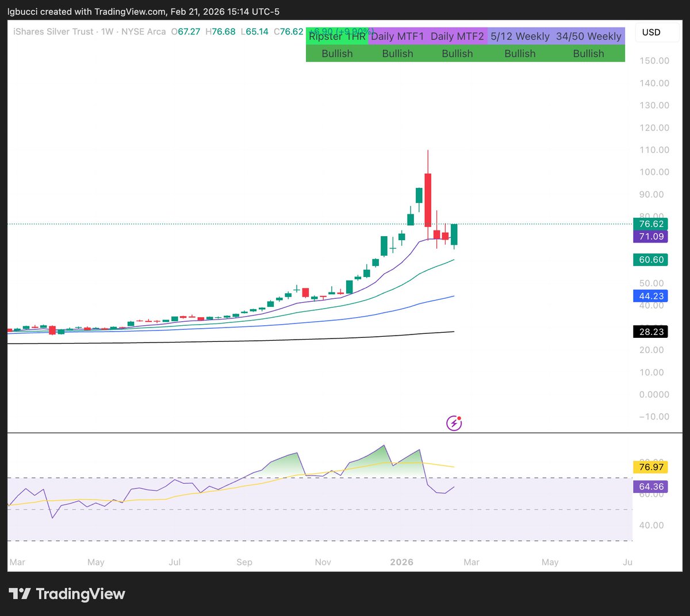Click the Nov label on time axis

click(x=323, y=562)
